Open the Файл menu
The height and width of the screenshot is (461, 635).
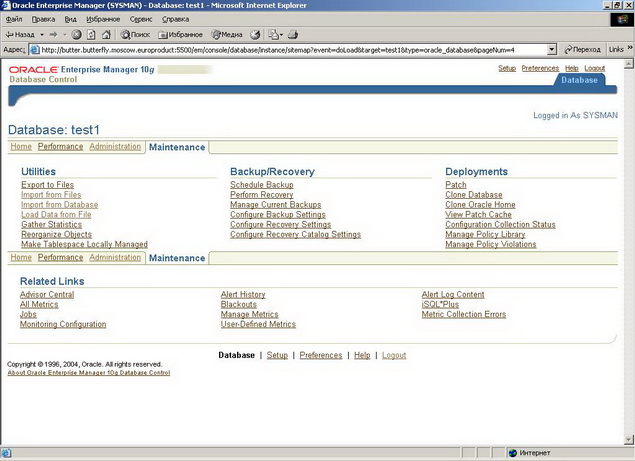coord(14,19)
